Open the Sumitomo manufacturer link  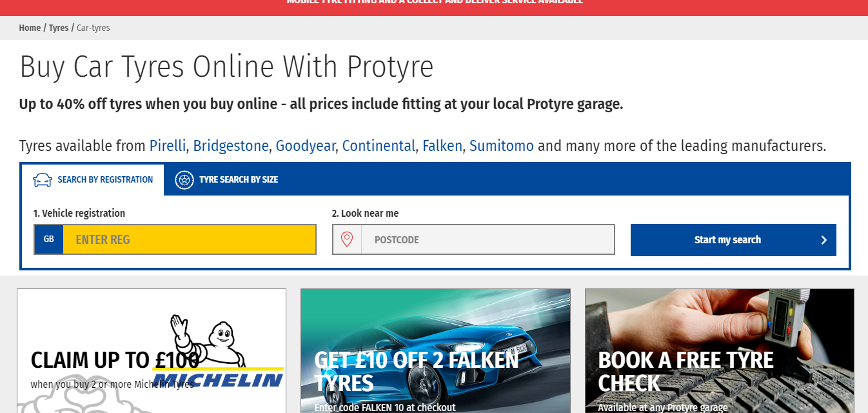(x=502, y=146)
